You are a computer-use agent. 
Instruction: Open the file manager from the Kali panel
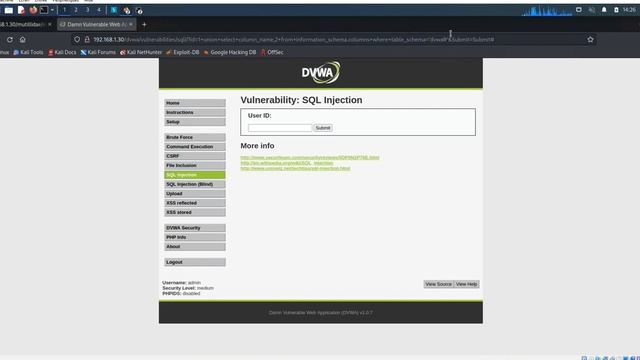[x=9, y=10]
